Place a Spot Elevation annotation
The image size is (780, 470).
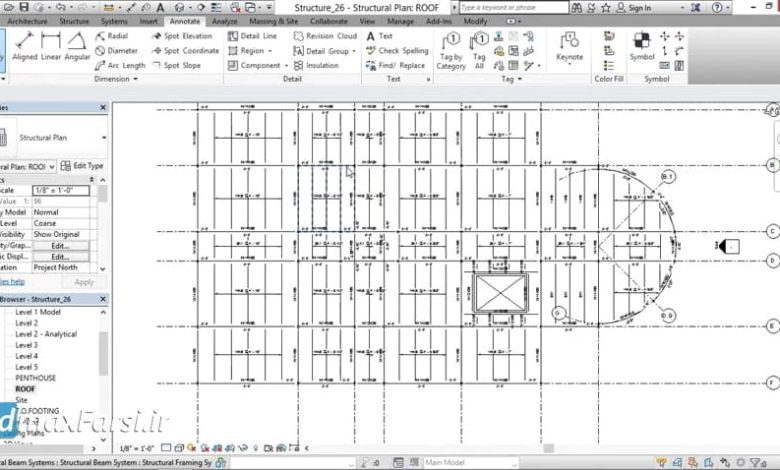(x=182, y=36)
